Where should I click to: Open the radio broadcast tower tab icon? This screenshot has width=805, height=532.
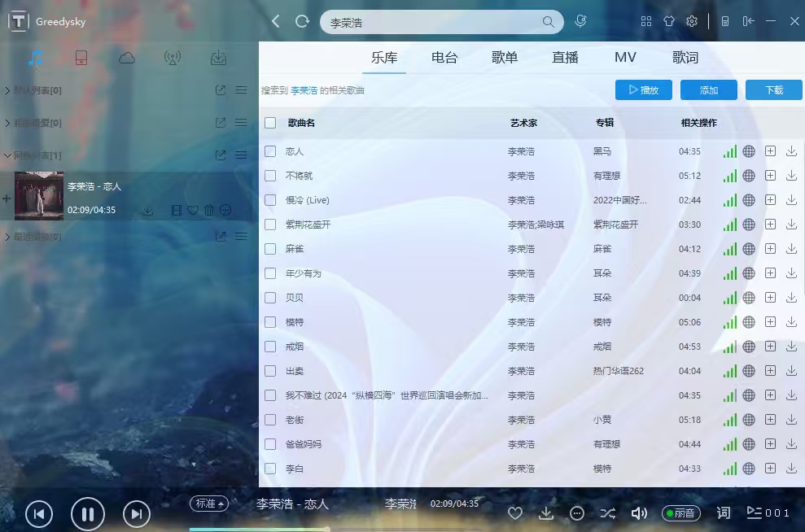(173, 58)
